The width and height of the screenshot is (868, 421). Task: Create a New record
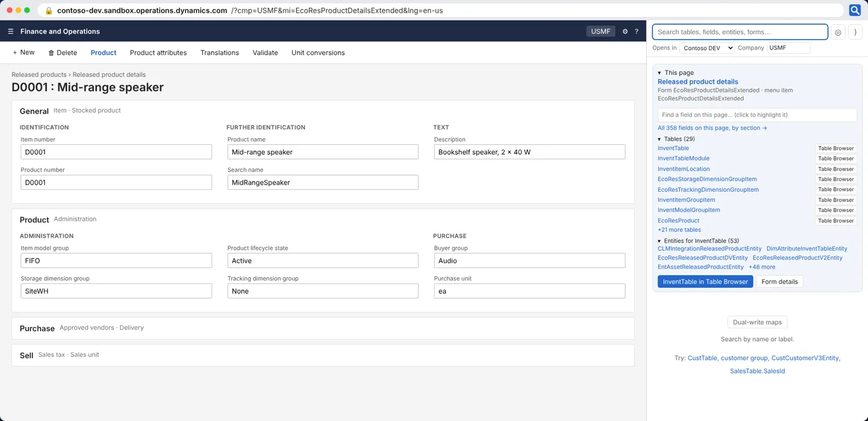24,52
